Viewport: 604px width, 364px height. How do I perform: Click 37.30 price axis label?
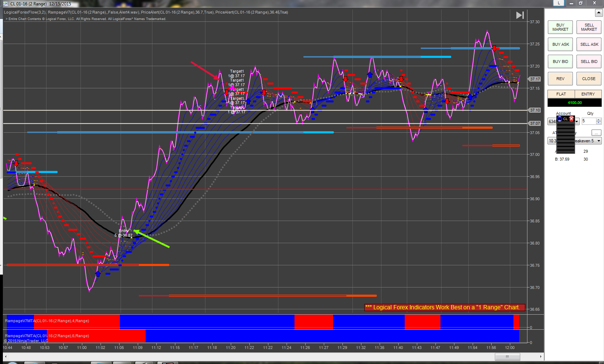535,22
